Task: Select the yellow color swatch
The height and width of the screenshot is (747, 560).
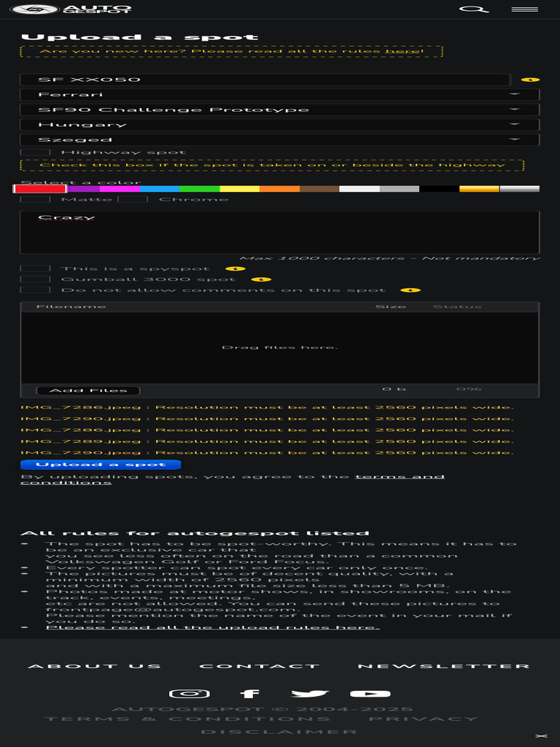Action: coord(239,189)
